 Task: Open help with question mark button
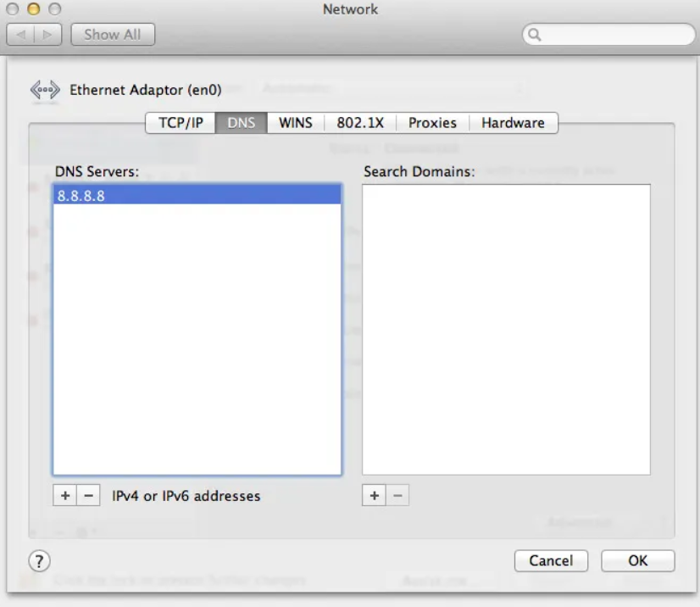(x=39, y=561)
